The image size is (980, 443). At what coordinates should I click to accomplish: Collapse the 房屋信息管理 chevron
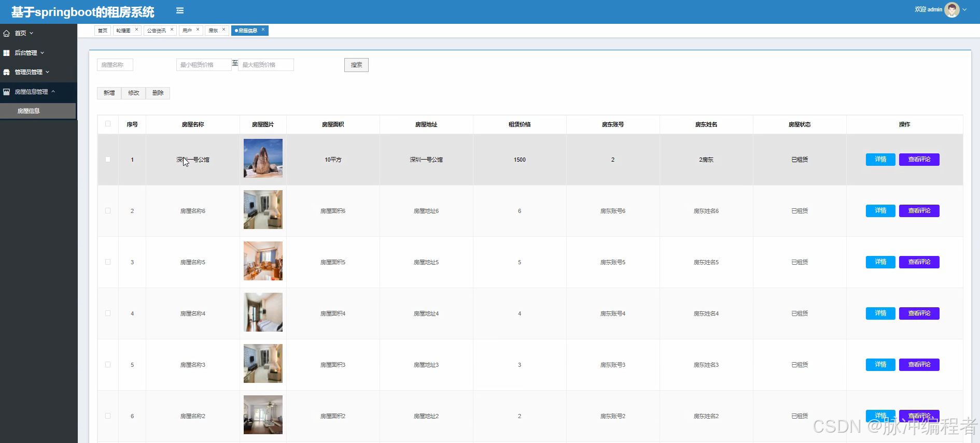pos(53,91)
